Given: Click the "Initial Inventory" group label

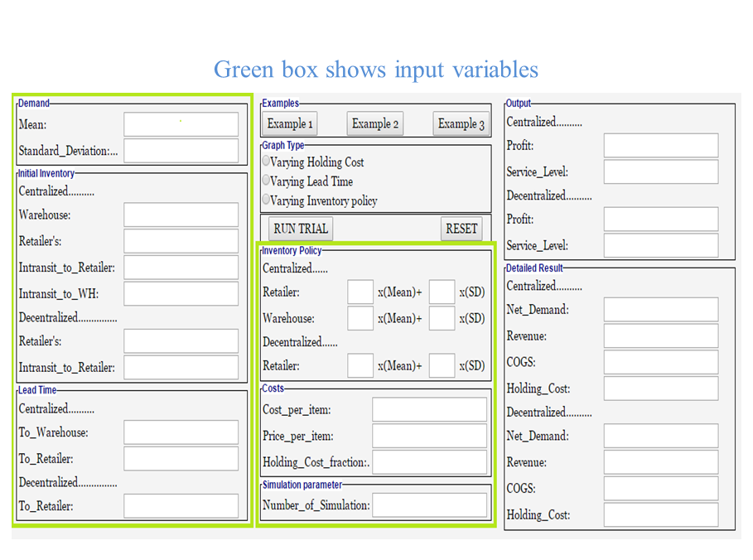Looking at the screenshot, I should coord(46,173).
